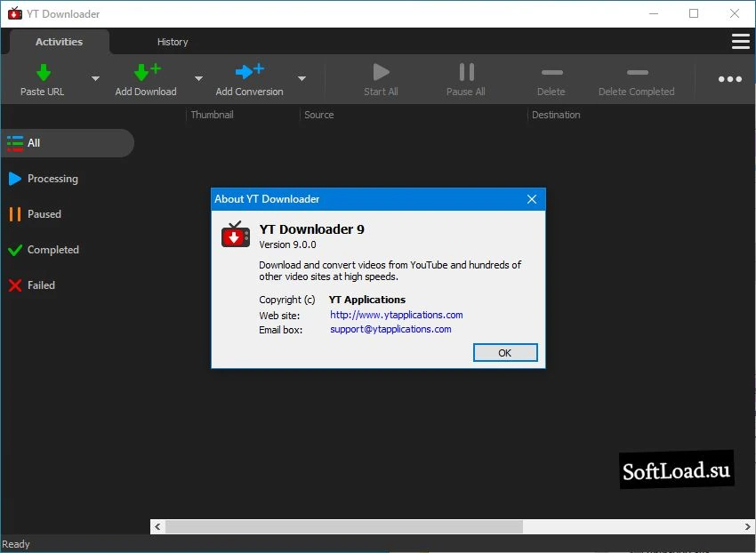
Task: Click the Source column header
Action: pos(318,115)
